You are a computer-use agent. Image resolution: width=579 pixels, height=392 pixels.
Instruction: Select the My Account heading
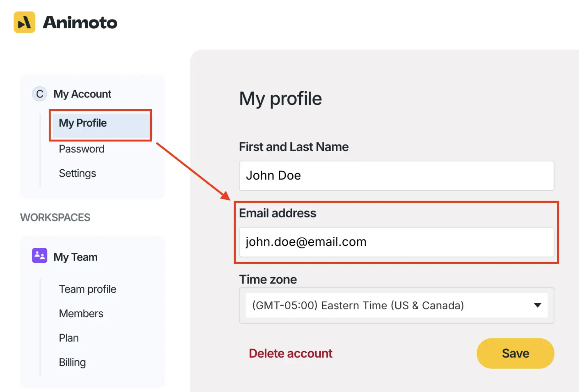coord(82,94)
